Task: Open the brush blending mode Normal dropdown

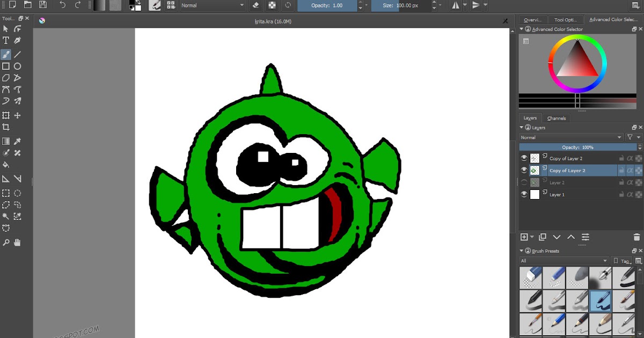Action: tap(213, 5)
